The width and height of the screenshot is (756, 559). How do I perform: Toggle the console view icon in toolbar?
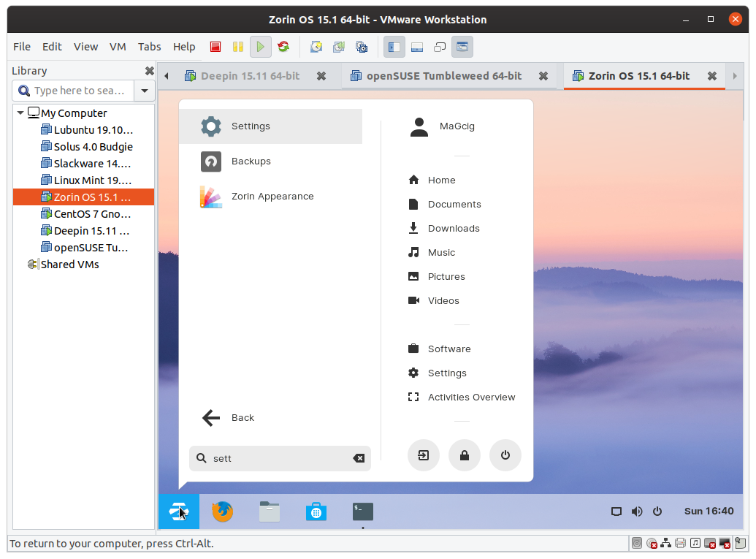[462, 47]
